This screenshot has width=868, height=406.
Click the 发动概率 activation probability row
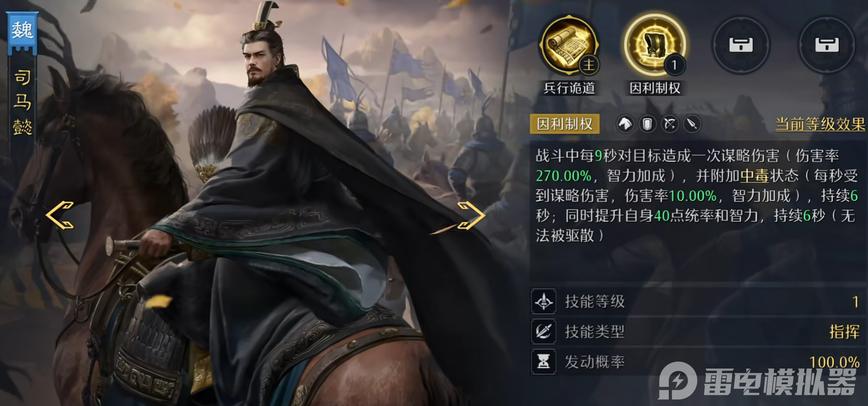click(698, 362)
